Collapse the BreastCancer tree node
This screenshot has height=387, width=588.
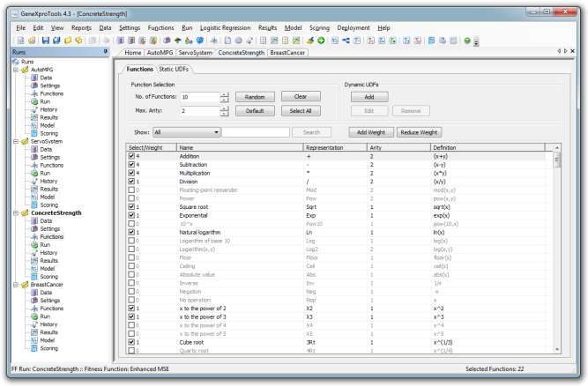tap(15, 285)
